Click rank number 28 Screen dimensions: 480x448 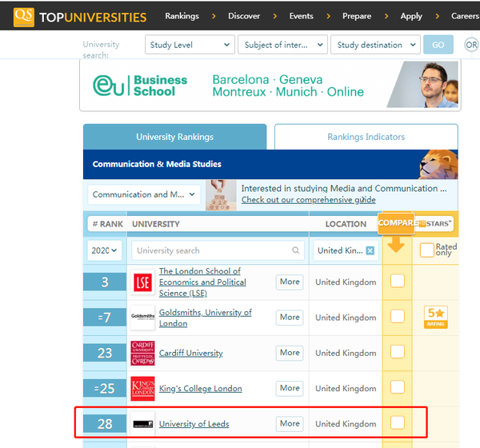pos(105,424)
